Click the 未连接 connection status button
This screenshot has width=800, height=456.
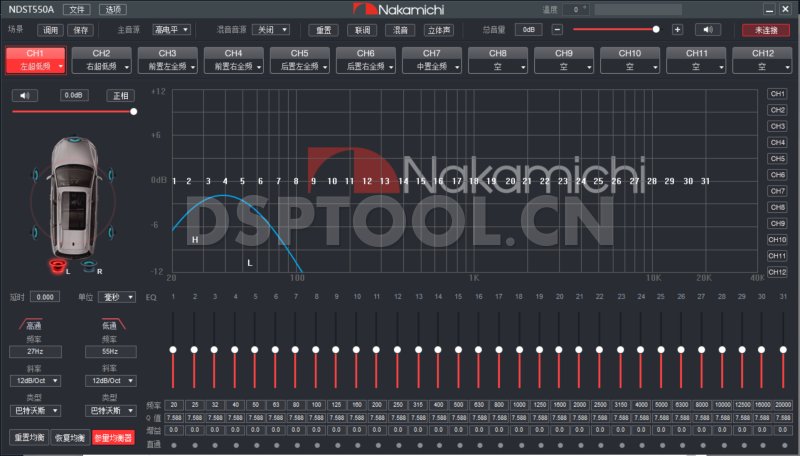tap(766, 30)
